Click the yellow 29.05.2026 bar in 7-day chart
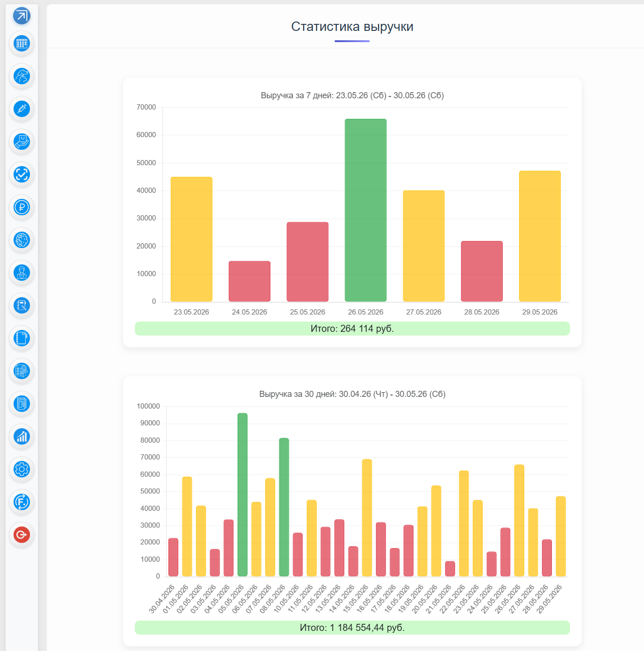 pos(540,236)
